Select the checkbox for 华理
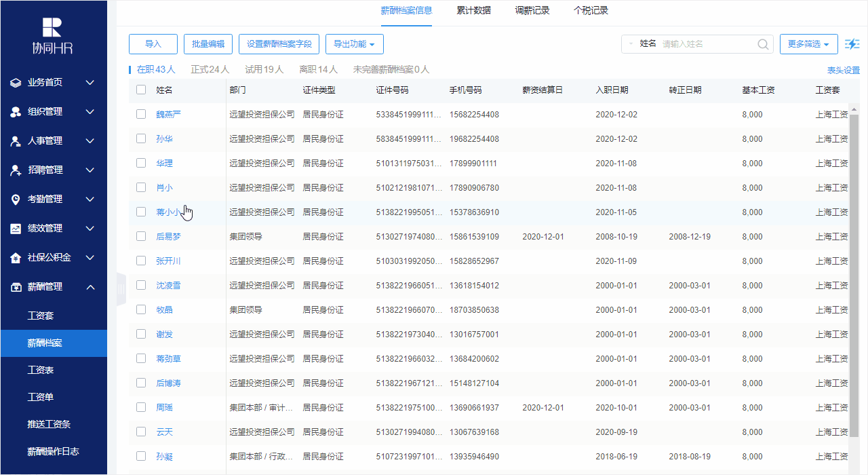 coord(141,163)
